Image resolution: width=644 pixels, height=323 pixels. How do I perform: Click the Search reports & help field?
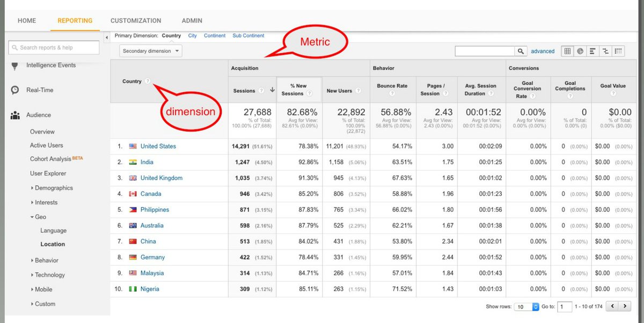[x=54, y=47]
